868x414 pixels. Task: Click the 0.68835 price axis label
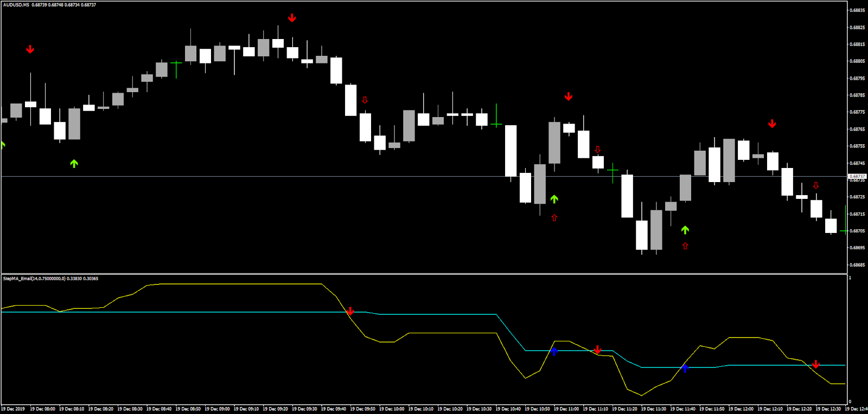tap(857, 10)
